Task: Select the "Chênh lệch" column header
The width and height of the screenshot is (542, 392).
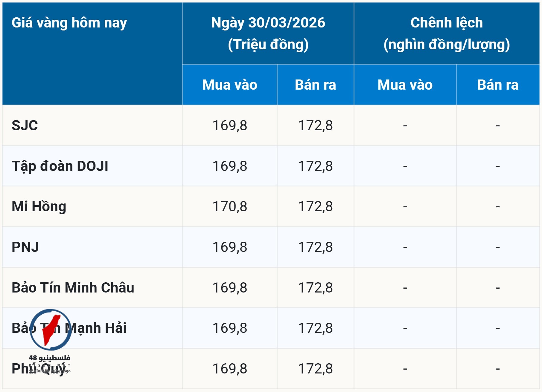Action: click(446, 23)
